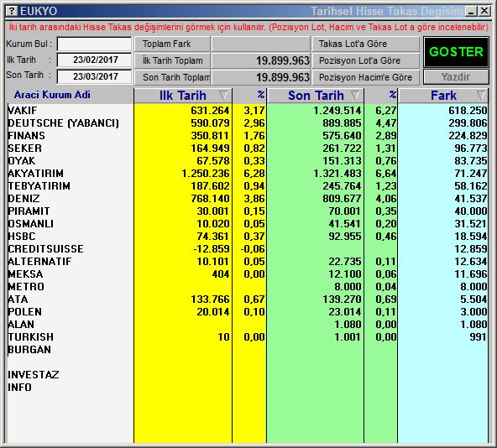Select the ALTERNATIF row name
Screen dimensions: 497x448
(x=40, y=262)
